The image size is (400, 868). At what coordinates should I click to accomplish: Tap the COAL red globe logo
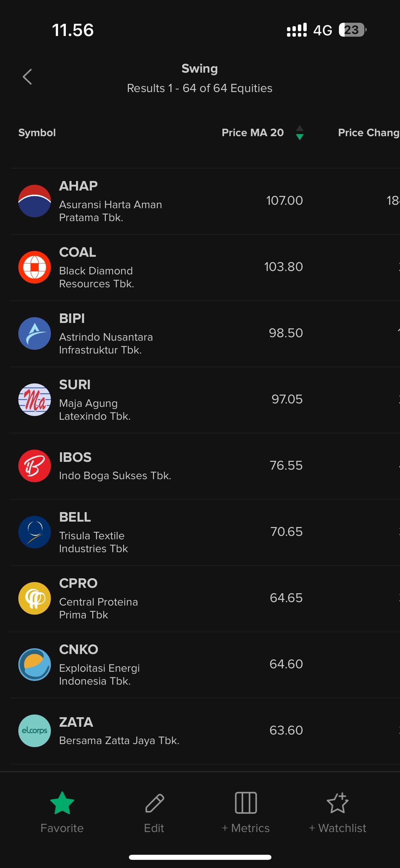coord(35,267)
